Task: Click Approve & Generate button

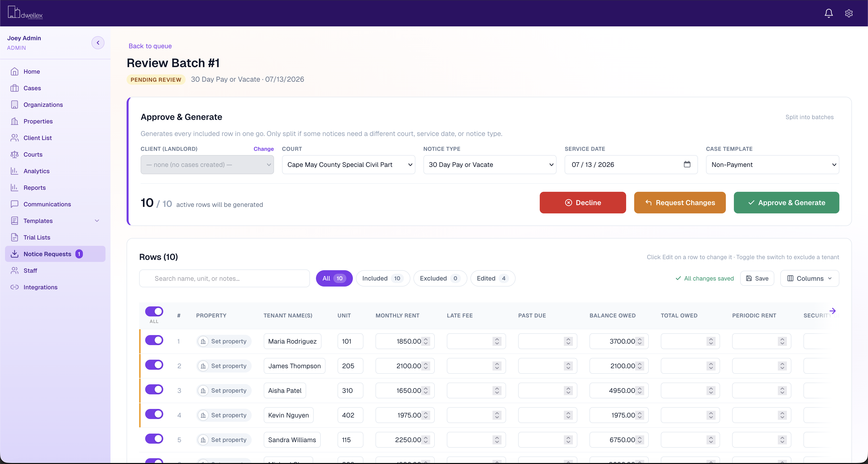Action: (786, 202)
